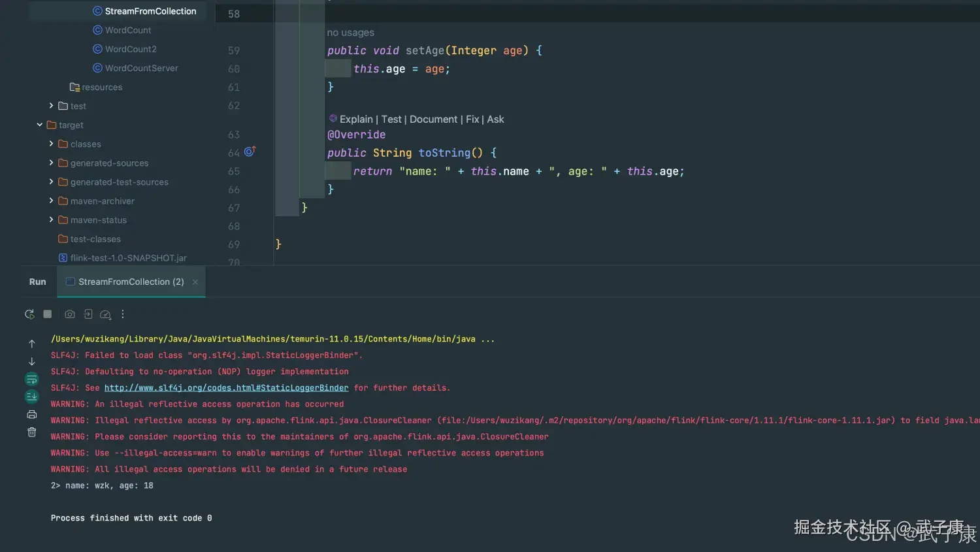
Task: Click the Fix code lens action
Action: 472,119
